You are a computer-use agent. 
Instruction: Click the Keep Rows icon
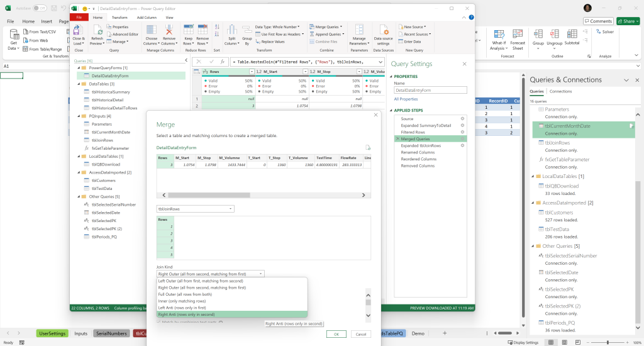188,30
